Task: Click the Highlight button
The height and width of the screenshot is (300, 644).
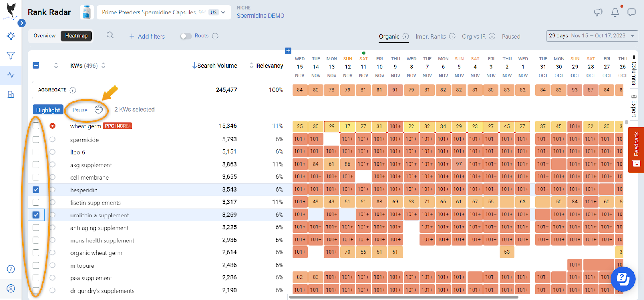Action: coord(48,110)
